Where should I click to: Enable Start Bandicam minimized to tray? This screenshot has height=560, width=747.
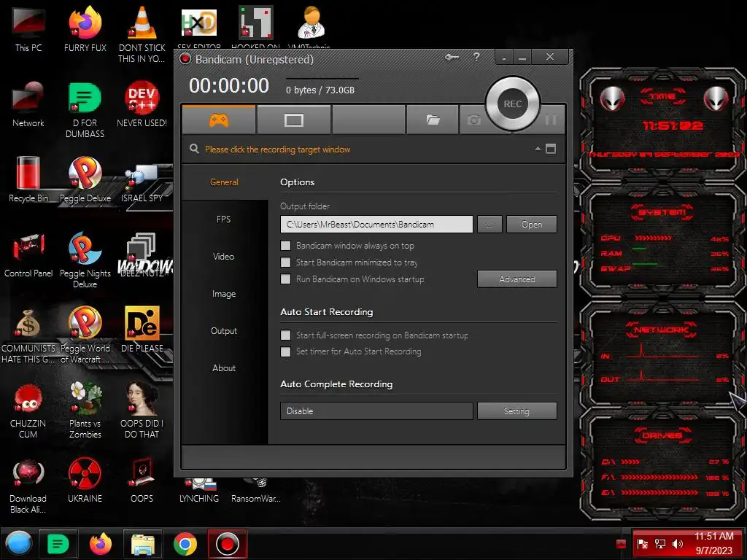[x=285, y=262]
